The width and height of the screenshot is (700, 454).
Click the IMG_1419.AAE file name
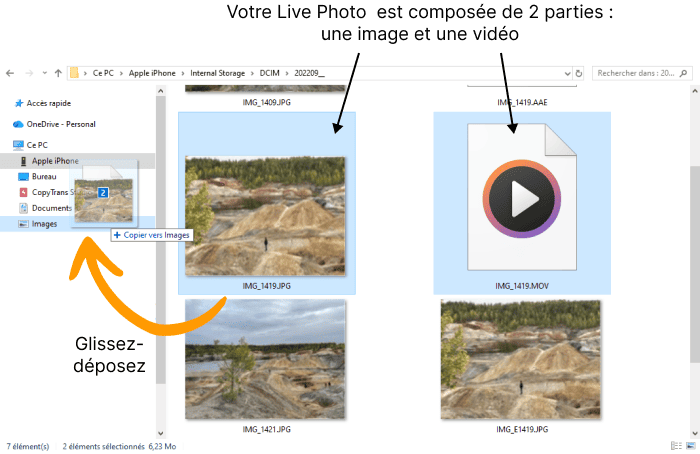(522, 102)
